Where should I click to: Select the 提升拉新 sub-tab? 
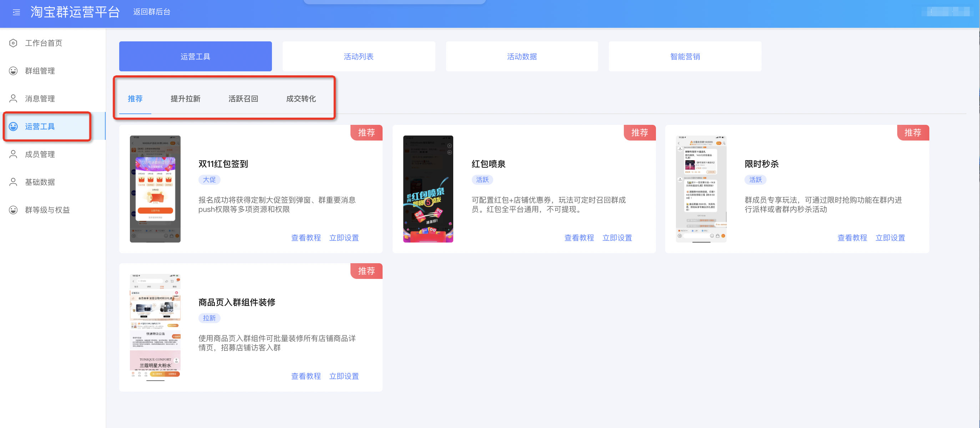(x=185, y=98)
